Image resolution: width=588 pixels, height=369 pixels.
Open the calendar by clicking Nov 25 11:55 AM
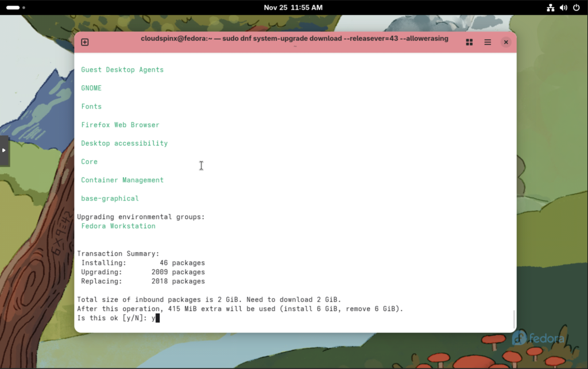pyautogui.click(x=293, y=7)
